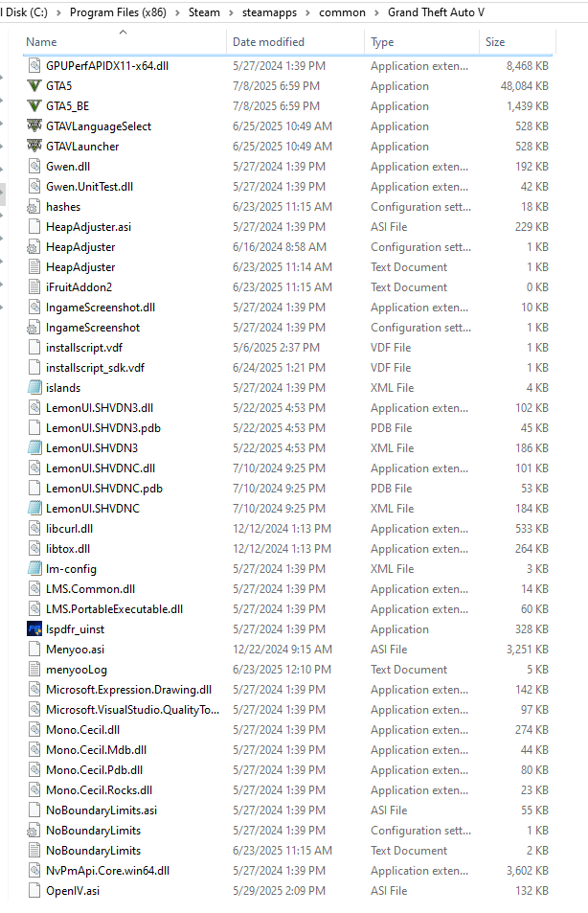Select the Microsoft.VisualStudio.QualityTo... file name
This screenshot has width=588, height=913.
click(133, 710)
